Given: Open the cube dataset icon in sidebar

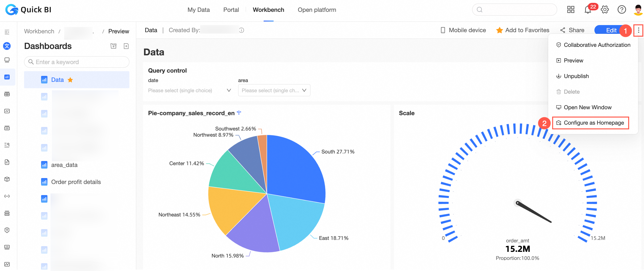Looking at the screenshot, I should pyautogui.click(x=7, y=179).
